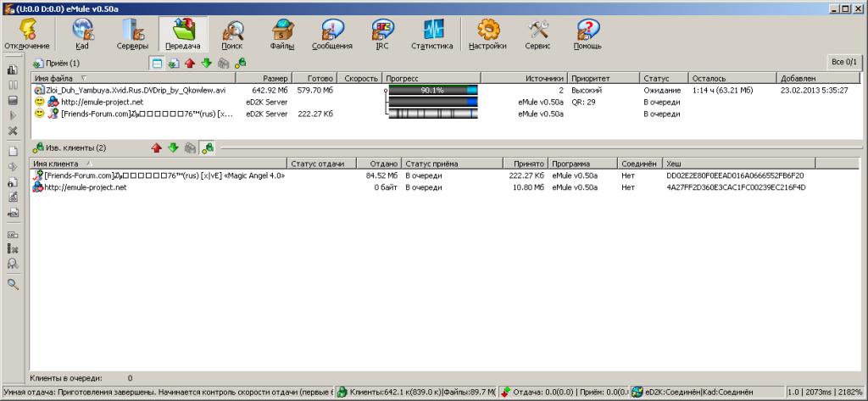This screenshot has height=401, width=868.
Task: Sort by the Прогресс column header
Action: point(431,79)
